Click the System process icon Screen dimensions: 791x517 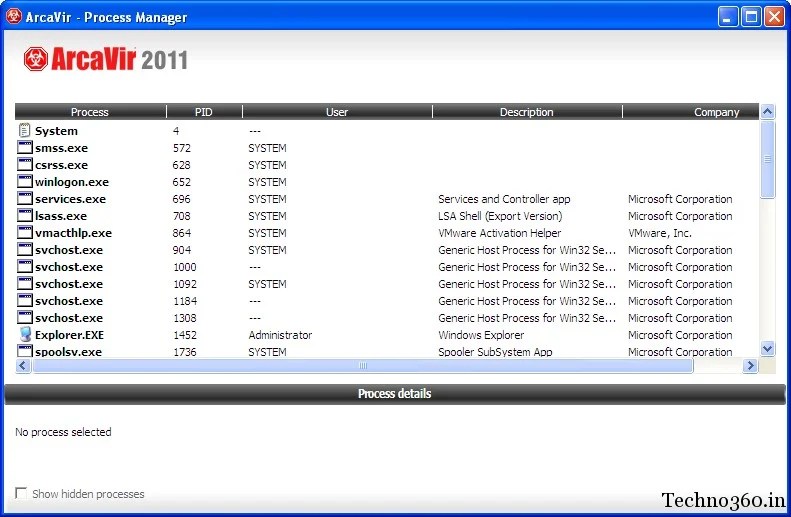click(24, 131)
